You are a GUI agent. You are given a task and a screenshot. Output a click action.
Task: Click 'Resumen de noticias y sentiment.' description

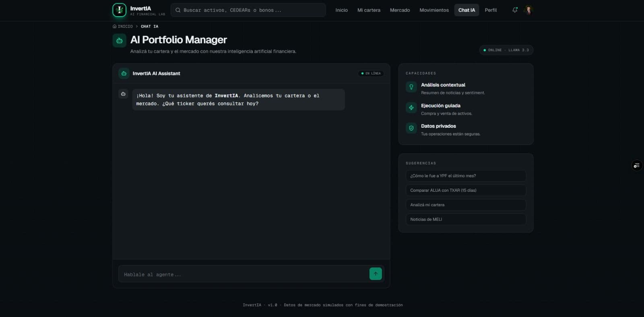click(x=453, y=93)
